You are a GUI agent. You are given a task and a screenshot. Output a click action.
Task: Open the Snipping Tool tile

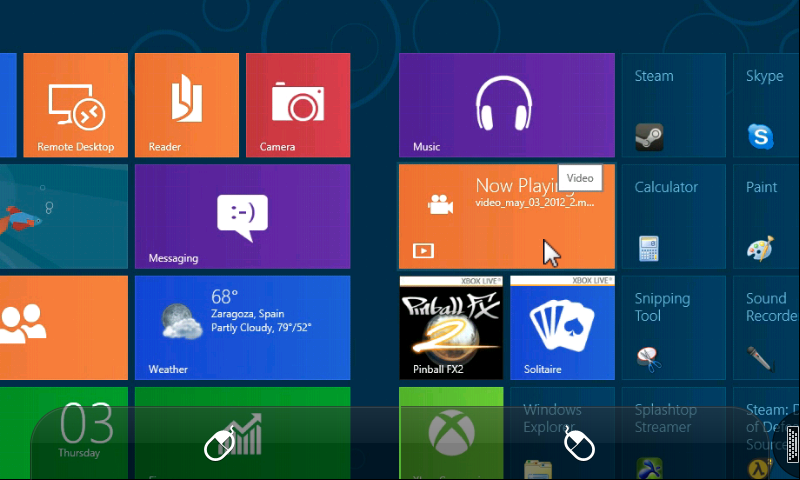673,327
